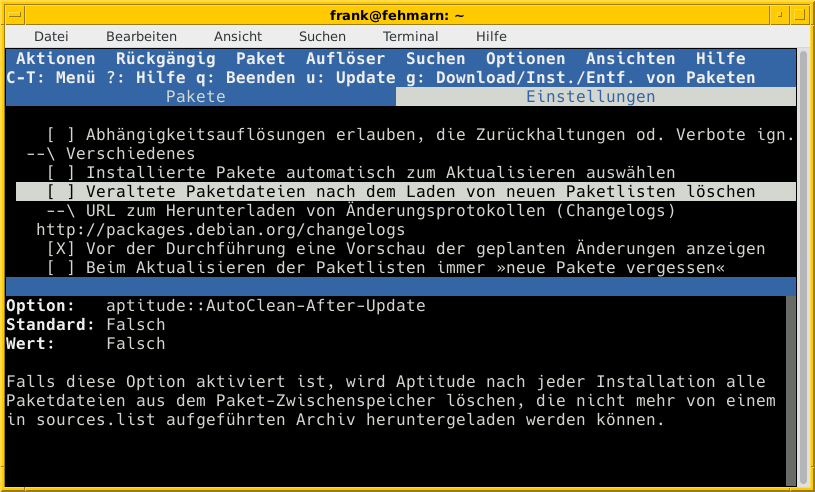815x492 pixels.
Task: Open the terminal's Hilfe menu
Action: pyautogui.click(x=491, y=36)
